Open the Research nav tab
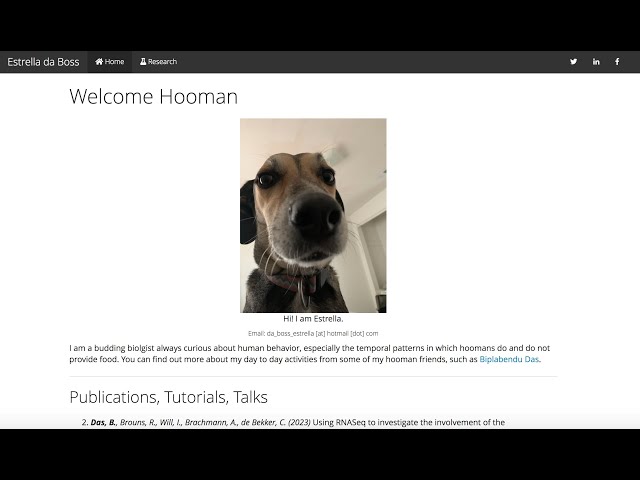This screenshot has height=480, width=640. click(158, 62)
